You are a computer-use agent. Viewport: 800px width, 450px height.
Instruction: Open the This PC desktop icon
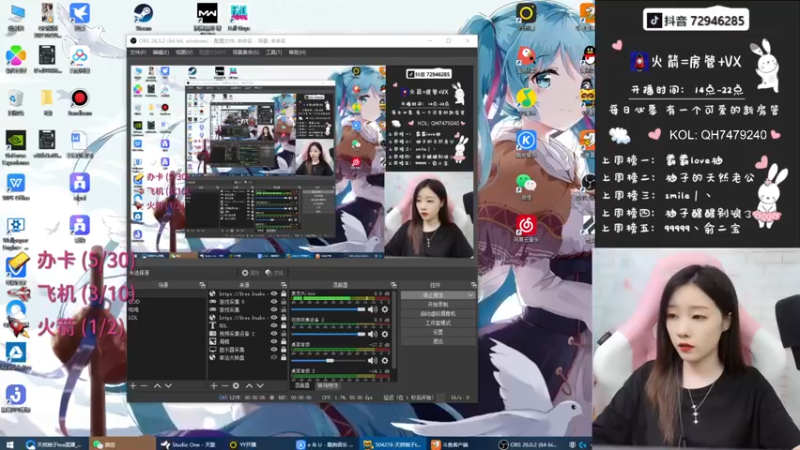pos(15,18)
